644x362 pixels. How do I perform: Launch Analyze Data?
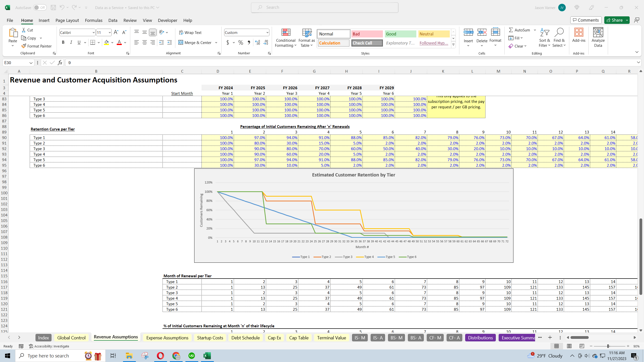pyautogui.click(x=598, y=38)
